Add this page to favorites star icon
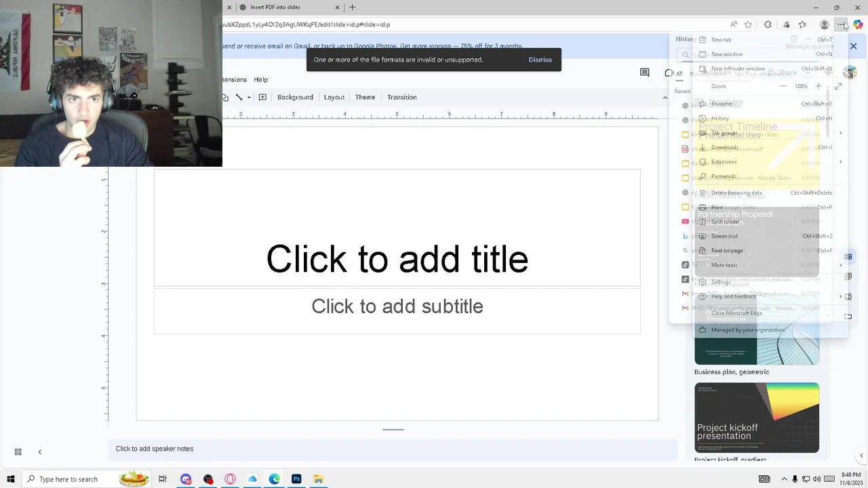Viewport: 868px width, 488px height. [748, 24]
